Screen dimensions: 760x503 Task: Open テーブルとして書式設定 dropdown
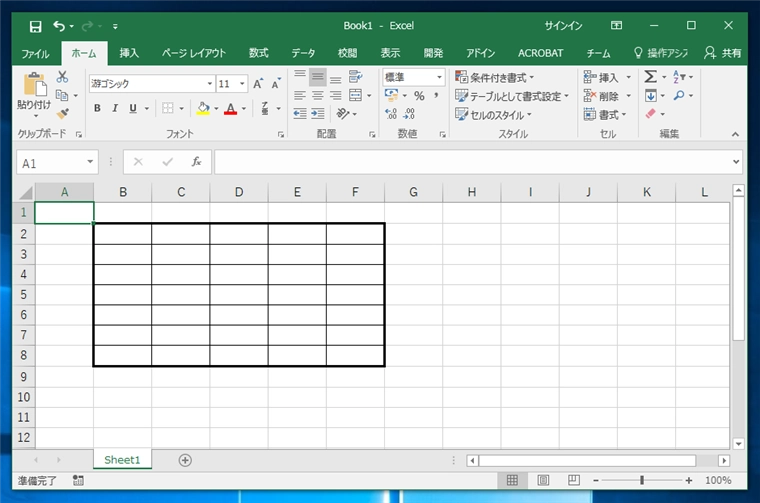point(512,96)
